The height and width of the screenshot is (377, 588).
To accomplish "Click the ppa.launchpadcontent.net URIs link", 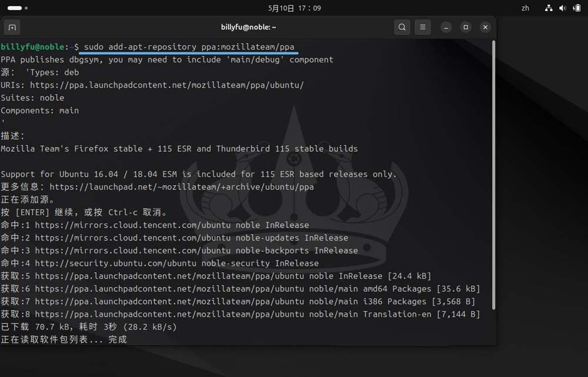I will (x=166, y=85).
